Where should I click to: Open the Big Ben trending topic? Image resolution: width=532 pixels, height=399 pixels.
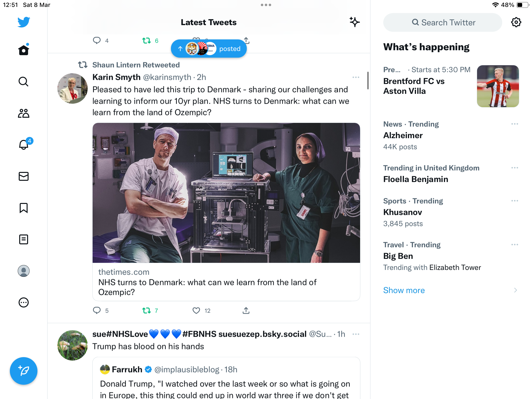click(x=398, y=256)
